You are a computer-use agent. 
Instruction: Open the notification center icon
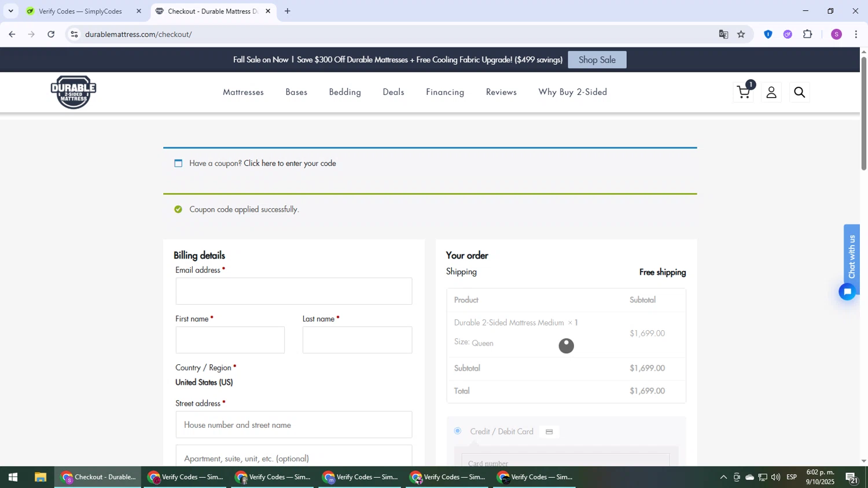pyautogui.click(x=852, y=478)
